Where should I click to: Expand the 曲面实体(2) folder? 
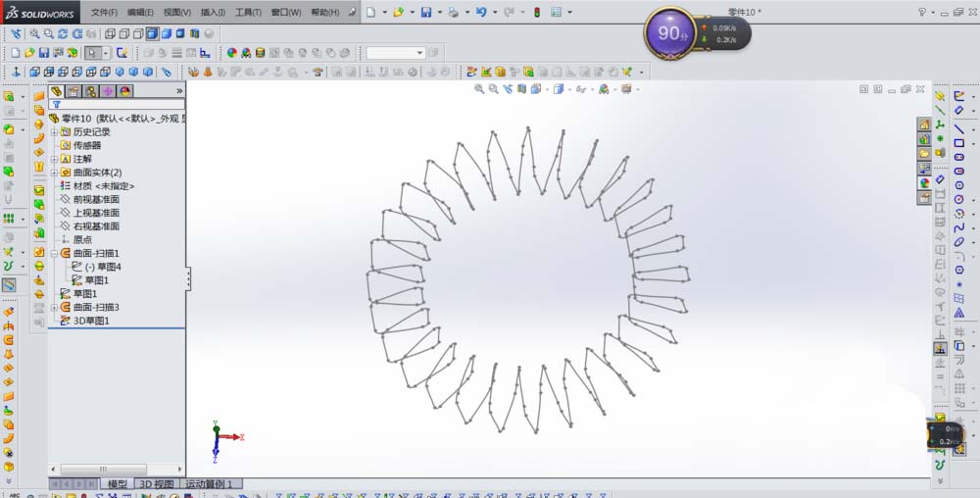pyautogui.click(x=54, y=173)
